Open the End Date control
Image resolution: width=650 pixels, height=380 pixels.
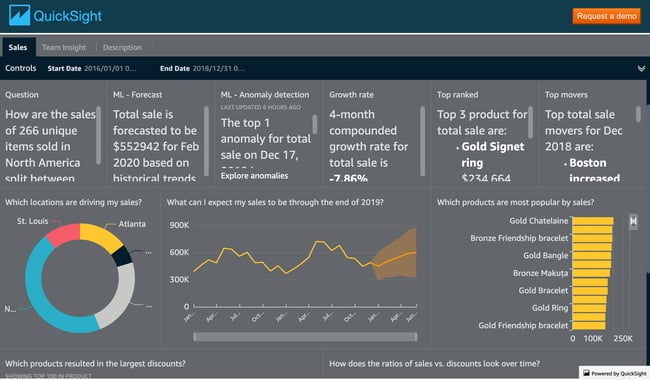pos(202,69)
